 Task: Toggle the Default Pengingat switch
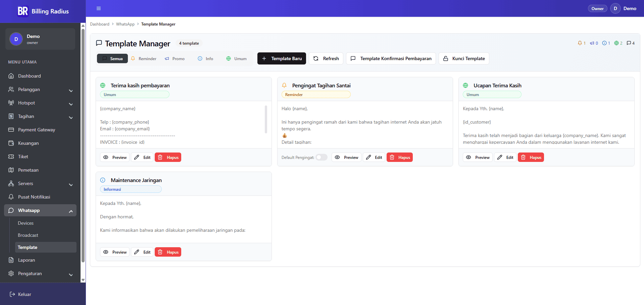coord(321,157)
